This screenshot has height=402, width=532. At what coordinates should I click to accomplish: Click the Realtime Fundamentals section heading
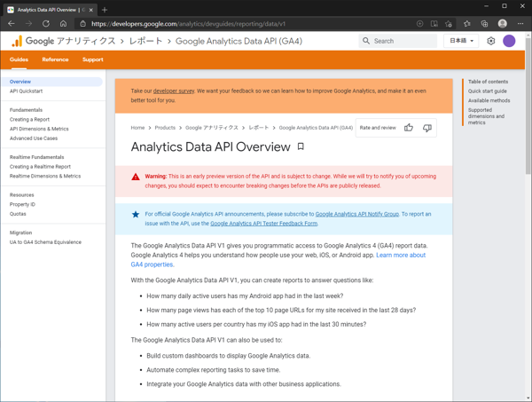[x=36, y=157]
